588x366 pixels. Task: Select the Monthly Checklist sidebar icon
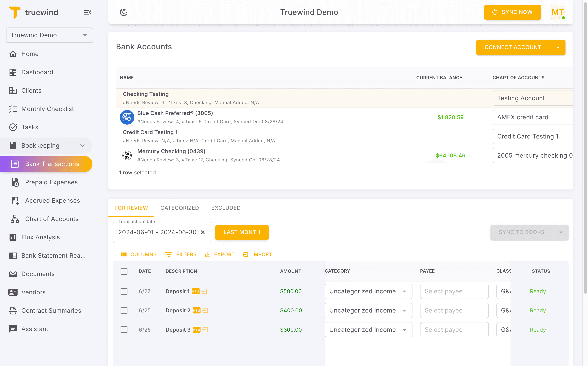point(13,109)
